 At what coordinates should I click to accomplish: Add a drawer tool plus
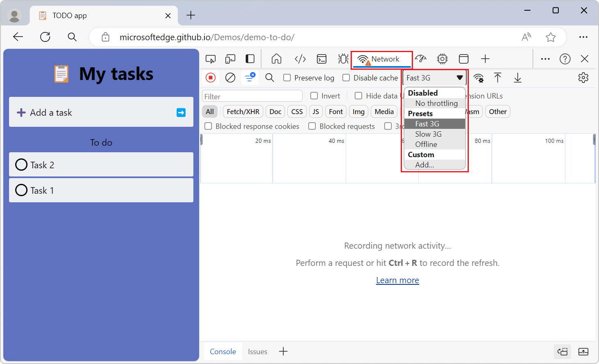coord(283,351)
